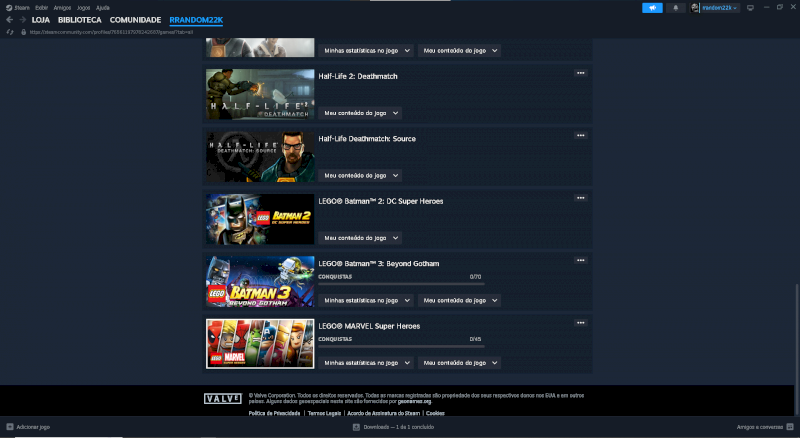Screen dimensions: 800x438
Task: Open options for Half-Life 2: Deathmatch
Action: pos(581,73)
